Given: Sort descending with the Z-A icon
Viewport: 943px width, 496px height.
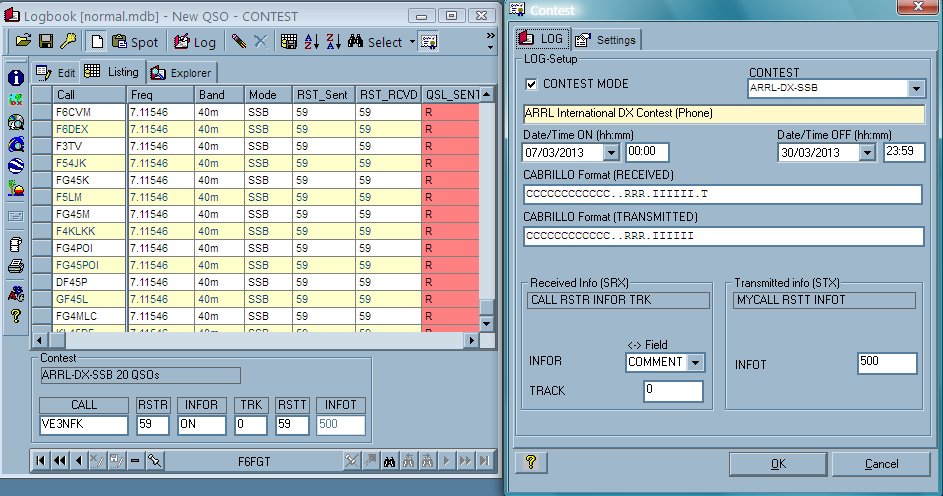Looking at the screenshot, I should point(333,41).
